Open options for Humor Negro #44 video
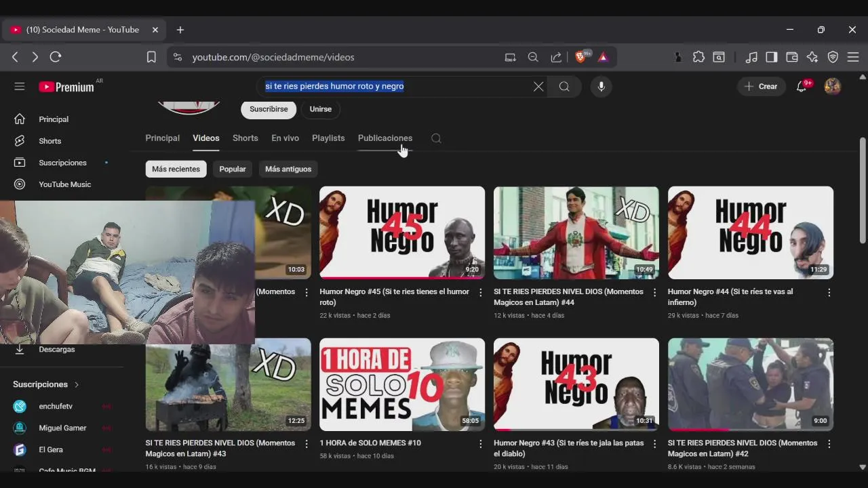 click(829, 293)
